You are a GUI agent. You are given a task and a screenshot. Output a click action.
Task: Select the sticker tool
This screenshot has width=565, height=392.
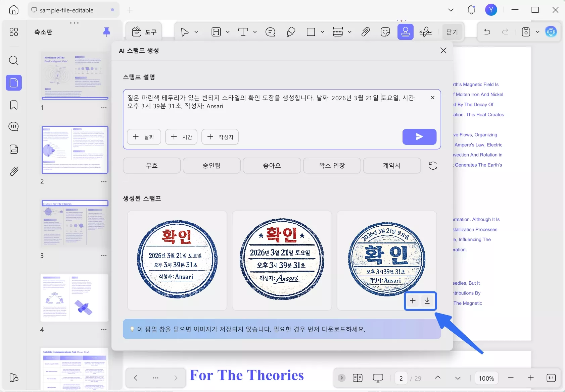pos(385,32)
